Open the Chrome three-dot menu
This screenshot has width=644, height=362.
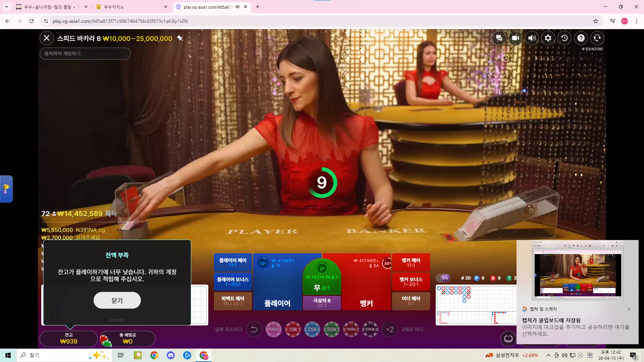point(637,21)
